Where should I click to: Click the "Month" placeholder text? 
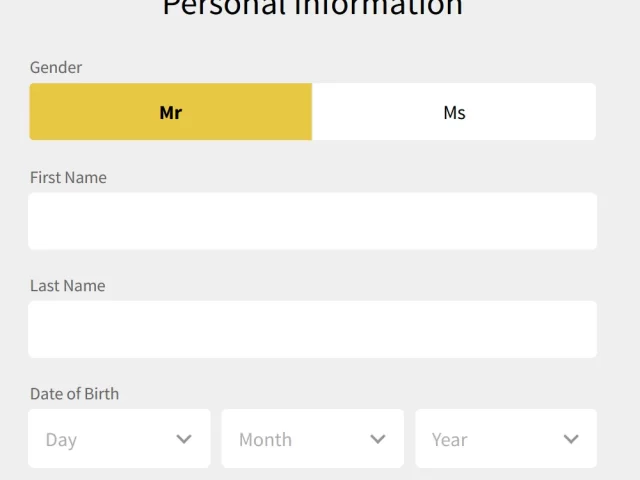pyautogui.click(x=265, y=440)
